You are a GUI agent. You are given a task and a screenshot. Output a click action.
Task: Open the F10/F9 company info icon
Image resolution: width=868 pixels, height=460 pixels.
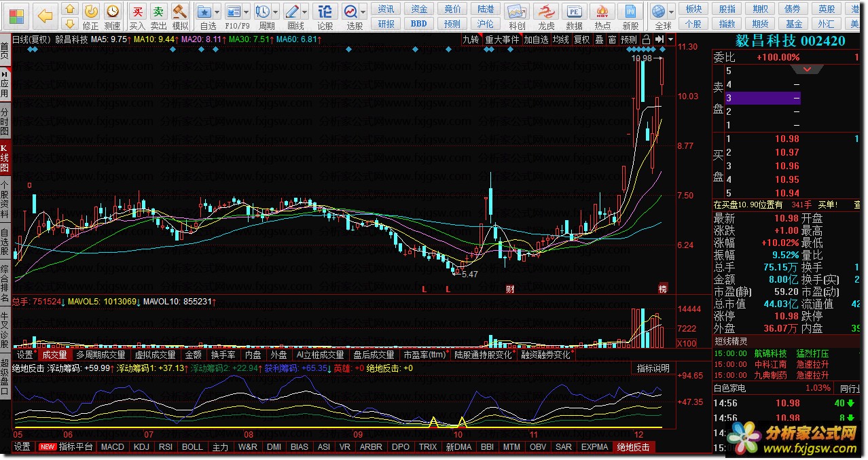click(x=234, y=12)
